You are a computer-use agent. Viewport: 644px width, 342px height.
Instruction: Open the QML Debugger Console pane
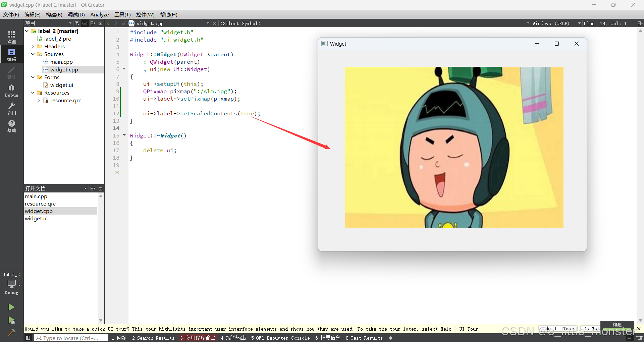280,338
